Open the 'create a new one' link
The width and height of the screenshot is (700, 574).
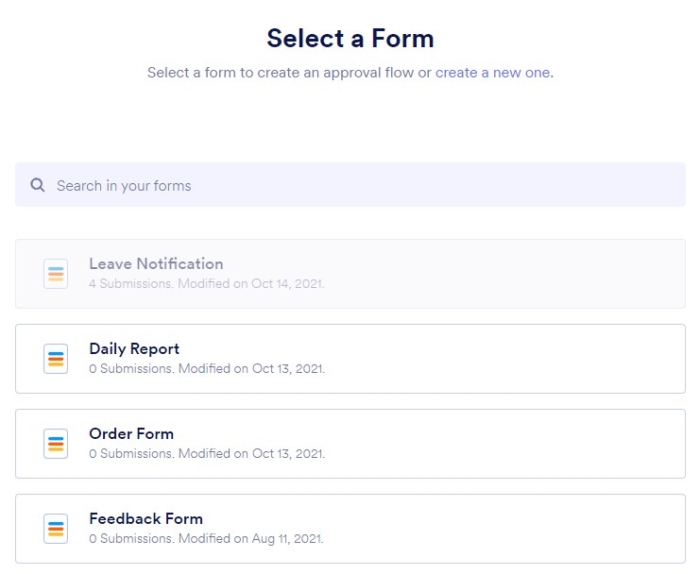492,72
